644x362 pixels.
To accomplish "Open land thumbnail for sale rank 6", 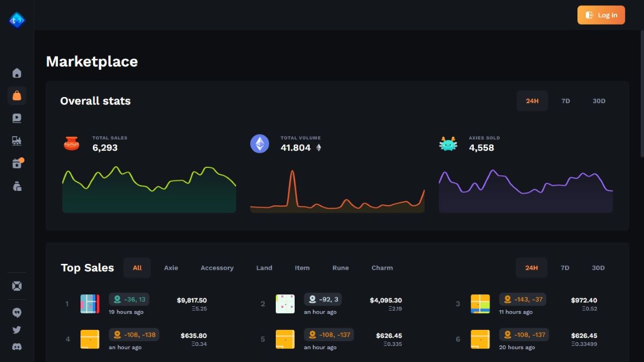I will [x=480, y=339].
